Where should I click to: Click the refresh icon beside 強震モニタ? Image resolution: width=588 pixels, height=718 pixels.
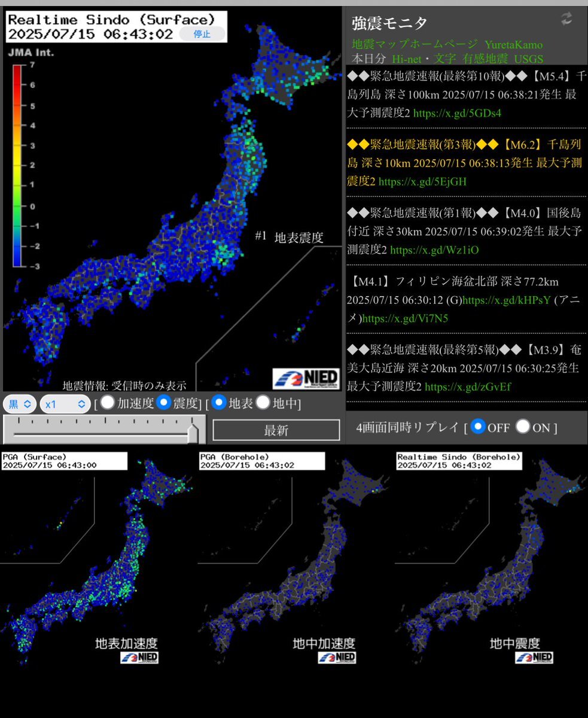tap(566, 19)
